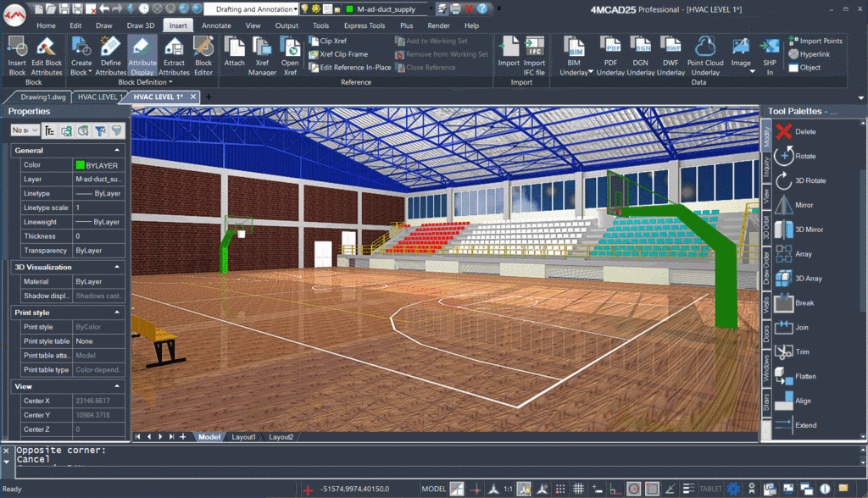Click the green BYLAYER color swatch
The width and height of the screenshot is (868, 498).
point(81,165)
